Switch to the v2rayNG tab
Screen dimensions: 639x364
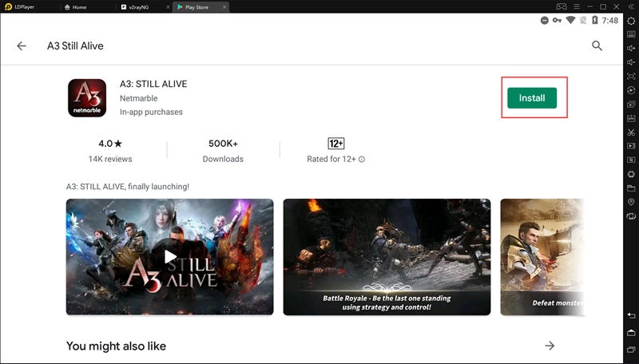(139, 7)
